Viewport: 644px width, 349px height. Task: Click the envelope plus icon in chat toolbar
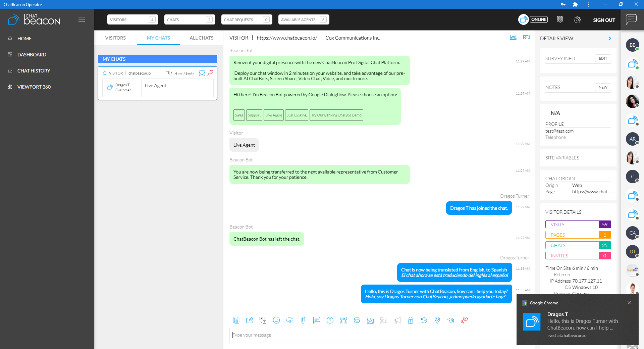tap(370, 320)
